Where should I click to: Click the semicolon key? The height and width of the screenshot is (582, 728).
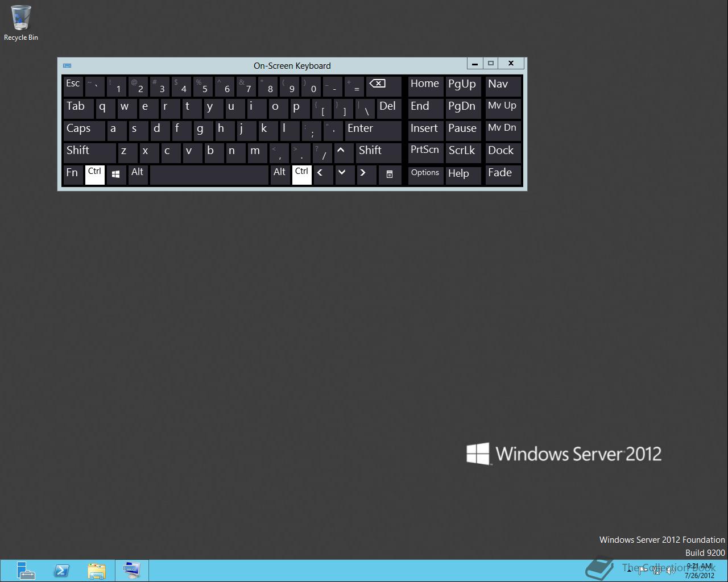coord(312,131)
